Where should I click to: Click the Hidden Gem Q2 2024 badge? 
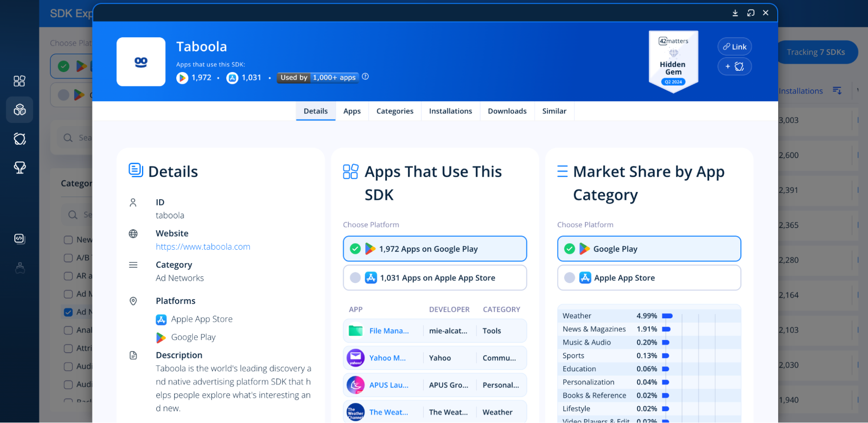(x=673, y=62)
